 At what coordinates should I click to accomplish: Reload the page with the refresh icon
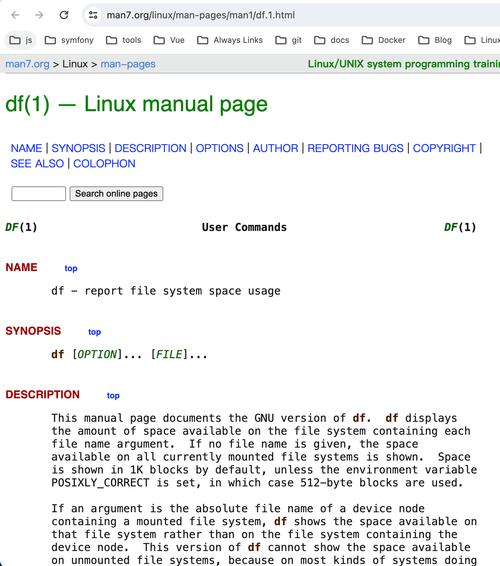(x=64, y=15)
